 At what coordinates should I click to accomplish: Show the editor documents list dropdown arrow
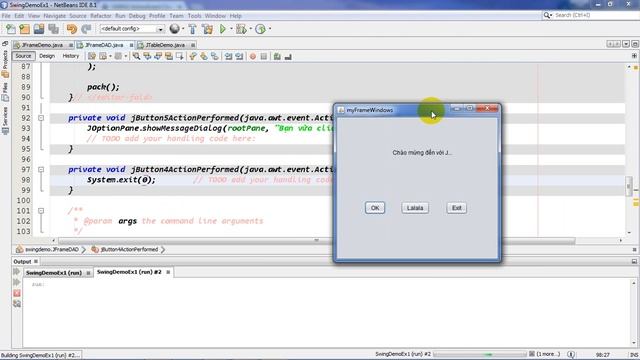click(626, 44)
